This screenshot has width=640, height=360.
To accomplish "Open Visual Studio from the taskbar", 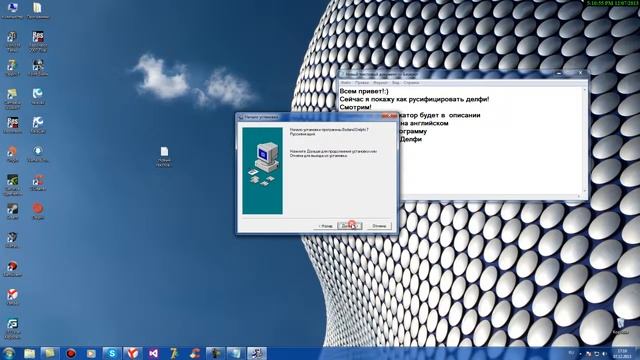I will coord(153,353).
